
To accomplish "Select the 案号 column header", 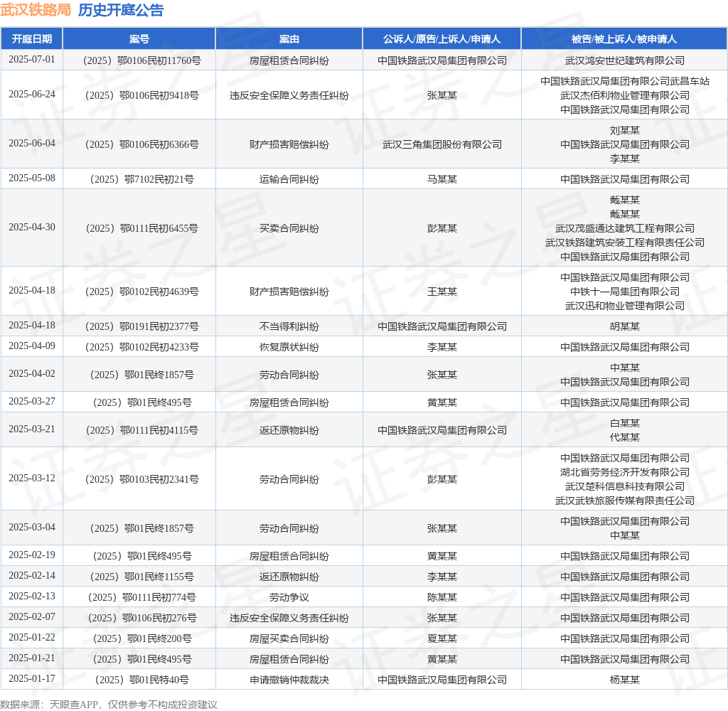I will (x=139, y=39).
